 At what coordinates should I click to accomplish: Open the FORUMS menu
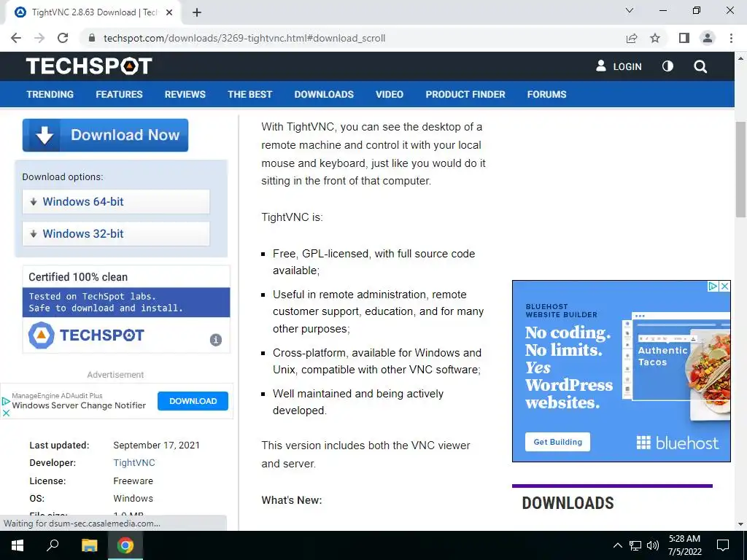(547, 94)
